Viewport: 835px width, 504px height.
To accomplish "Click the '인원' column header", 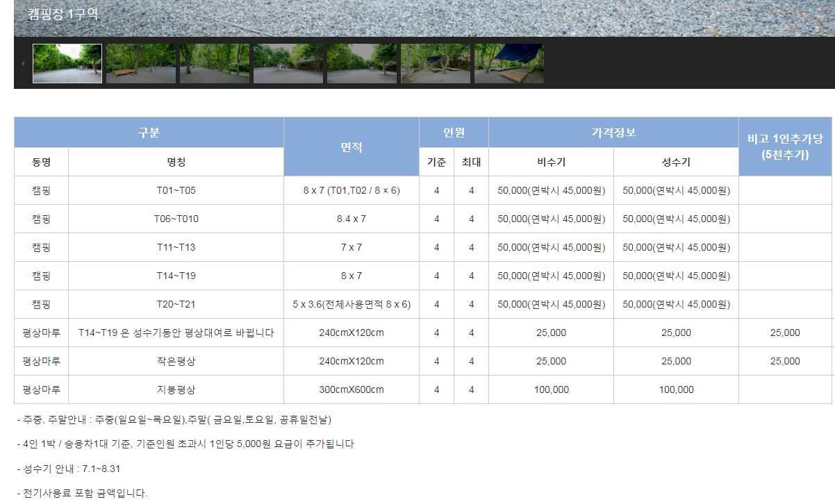I will point(454,133).
